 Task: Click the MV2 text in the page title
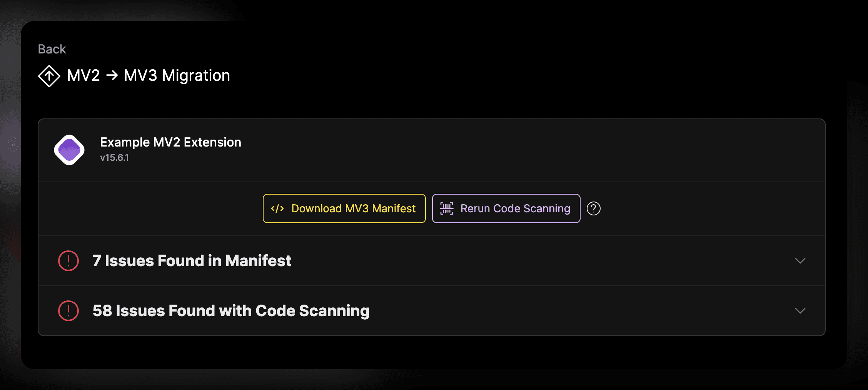(83, 75)
